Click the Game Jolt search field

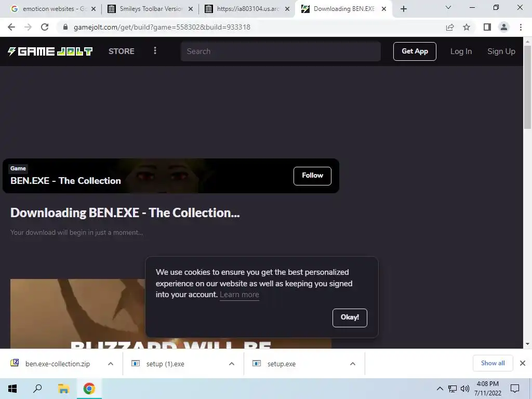[281, 51]
